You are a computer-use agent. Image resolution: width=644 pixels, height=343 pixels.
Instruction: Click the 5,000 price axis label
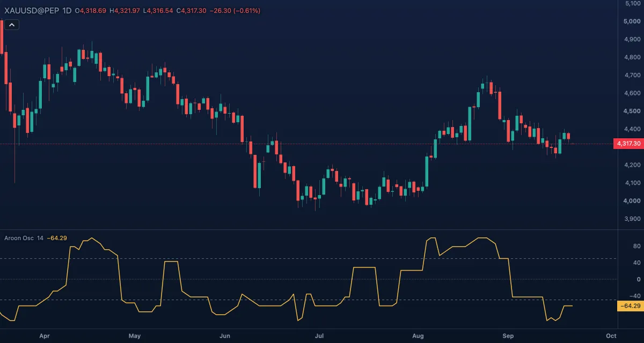pos(632,21)
